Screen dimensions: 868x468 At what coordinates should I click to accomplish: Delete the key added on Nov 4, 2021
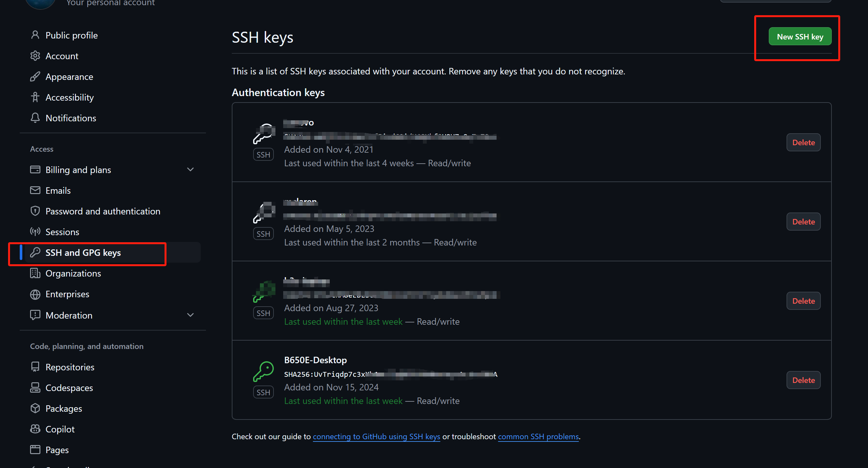click(x=803, y=142)
